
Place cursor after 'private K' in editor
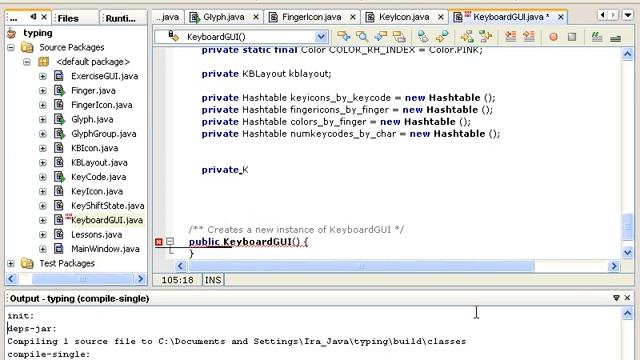249,170
